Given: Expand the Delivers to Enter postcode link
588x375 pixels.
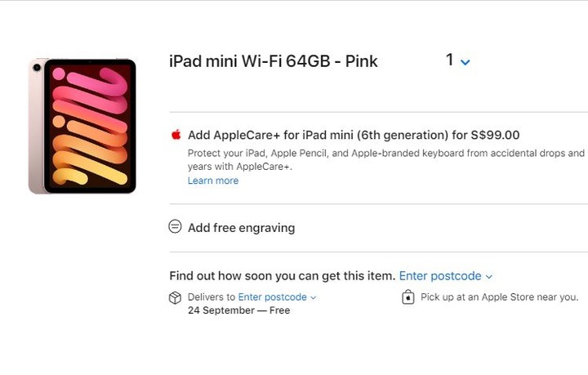Looking at the screenshot, I should tap(277, 297).
